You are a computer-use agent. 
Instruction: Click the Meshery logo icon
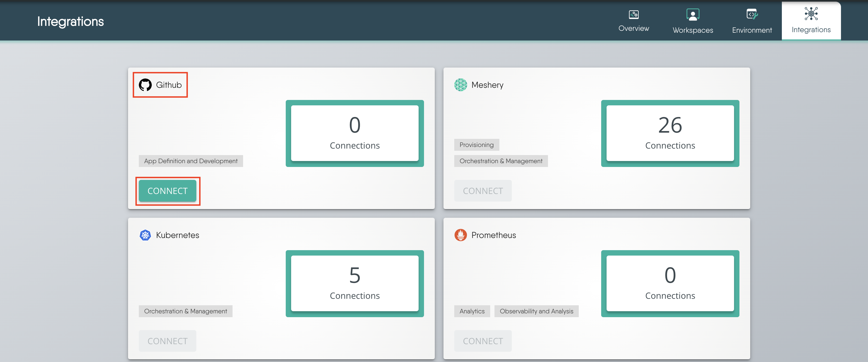pyautogui.click(x=461, y=85)
